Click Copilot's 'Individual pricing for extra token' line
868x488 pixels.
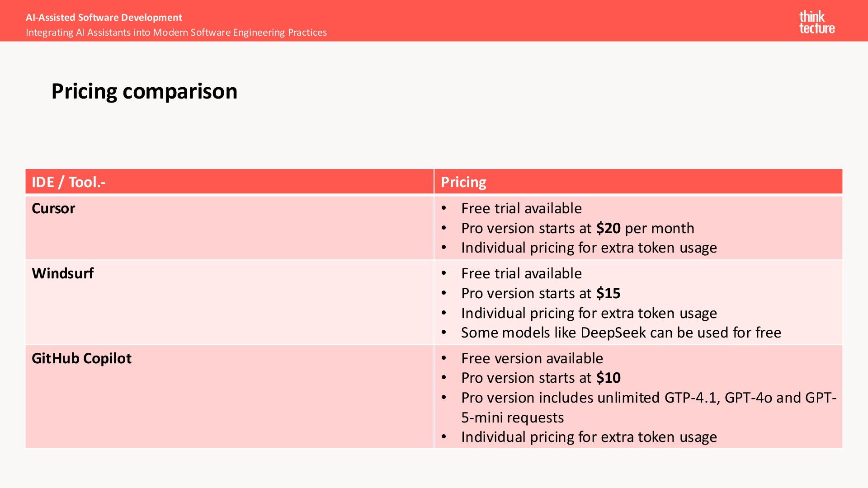coord(589,437)
